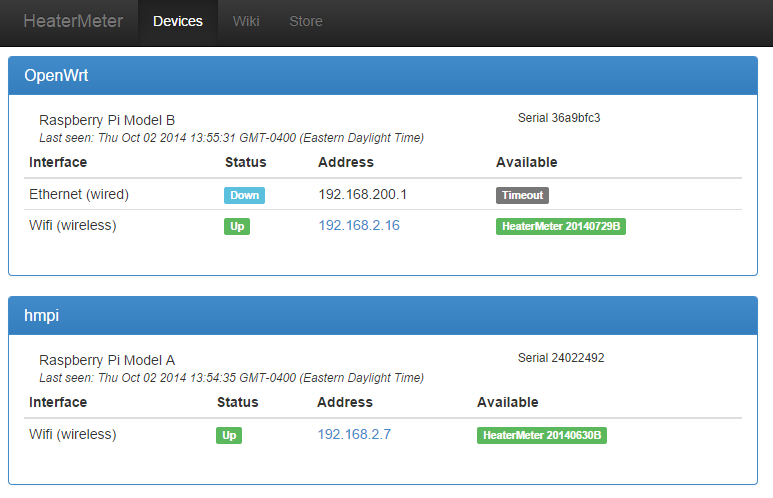This screenshot has width=773, height=498.
Task: Select the 192.168.200.1 address text
Action: coord(362,194)
